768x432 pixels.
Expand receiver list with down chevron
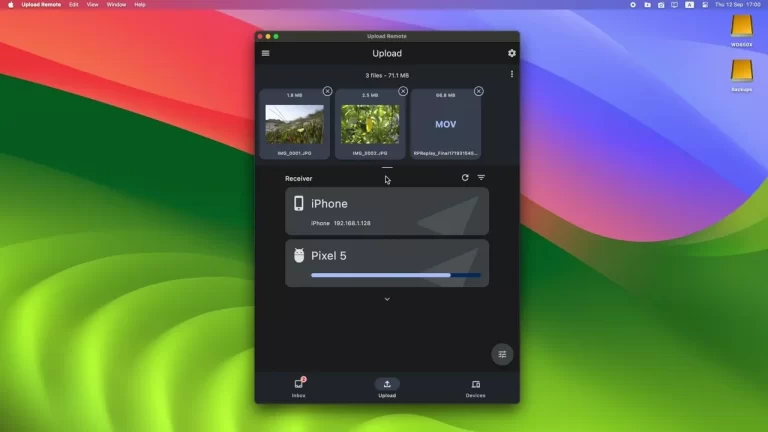click(387, 299)
